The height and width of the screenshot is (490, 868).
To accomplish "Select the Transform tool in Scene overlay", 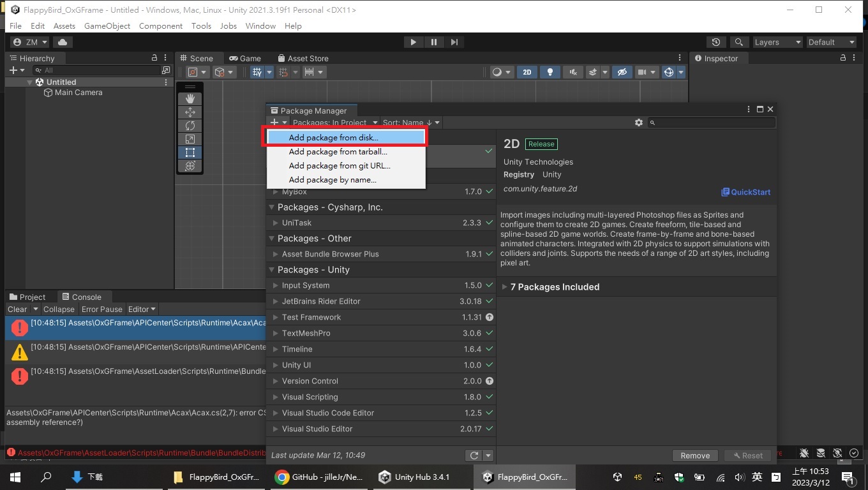I will pos(190,166).
